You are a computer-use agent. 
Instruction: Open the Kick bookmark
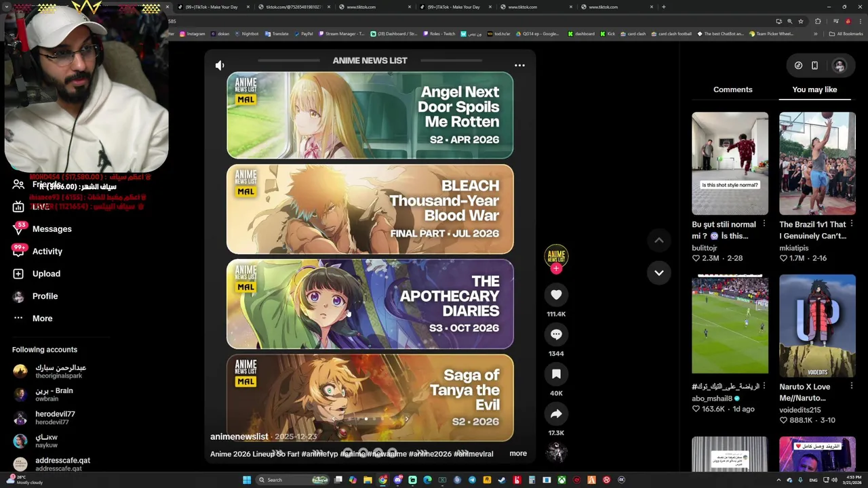pyautogui.click(x=607, y=34)
